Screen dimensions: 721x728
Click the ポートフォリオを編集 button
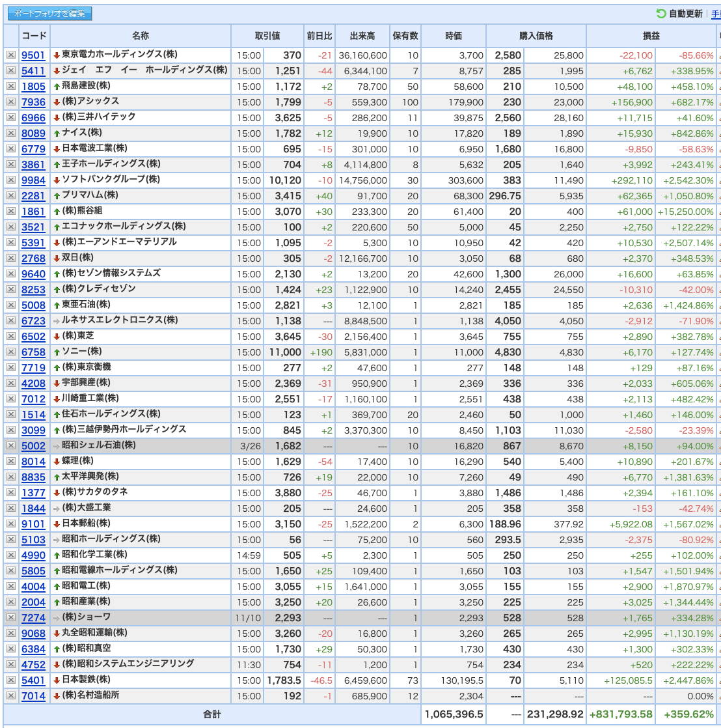(x=49, y=14)
